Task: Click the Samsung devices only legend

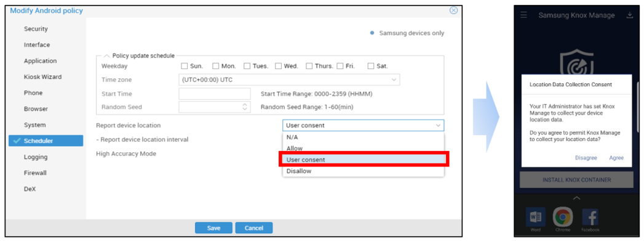Action: click(407, 33)
